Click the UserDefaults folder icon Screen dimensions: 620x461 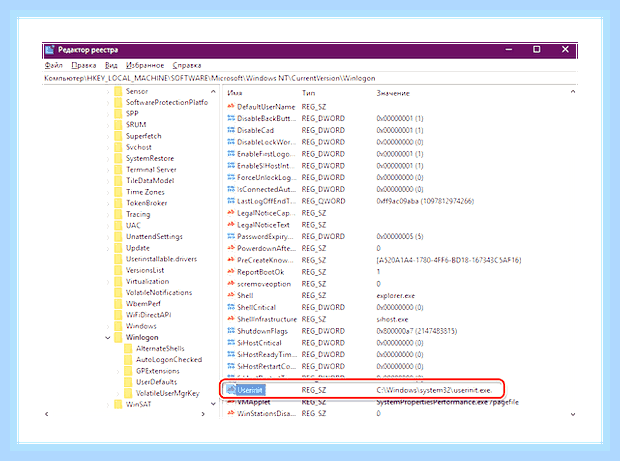[128, 382]
